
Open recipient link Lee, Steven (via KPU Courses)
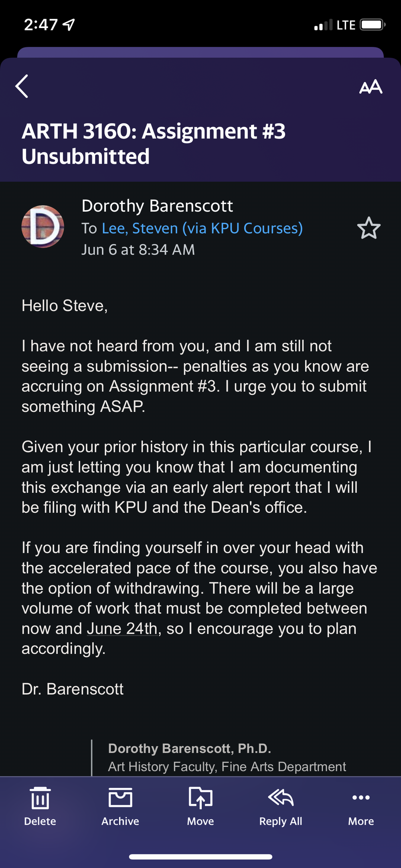[202, 228]
